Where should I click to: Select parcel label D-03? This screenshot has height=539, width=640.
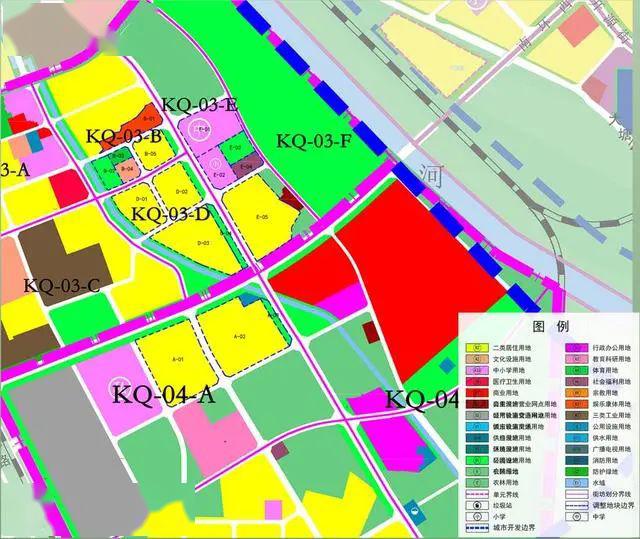pos(203,243)
